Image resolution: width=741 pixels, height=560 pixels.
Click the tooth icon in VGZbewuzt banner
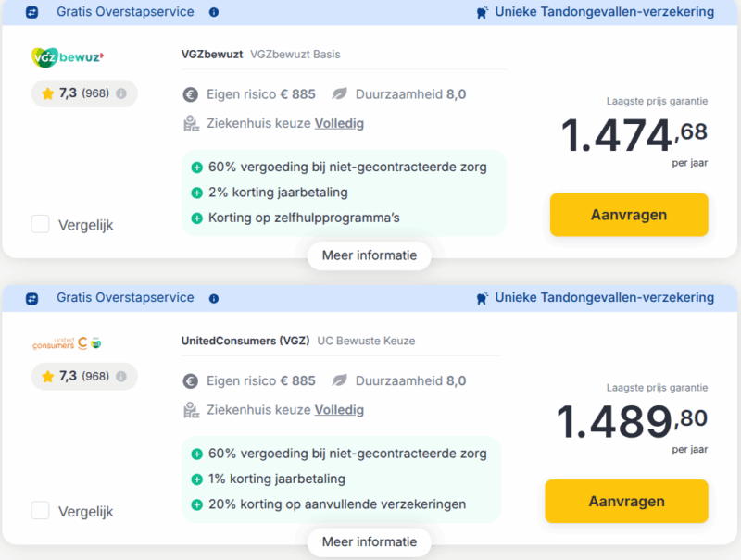coord(482,13)
